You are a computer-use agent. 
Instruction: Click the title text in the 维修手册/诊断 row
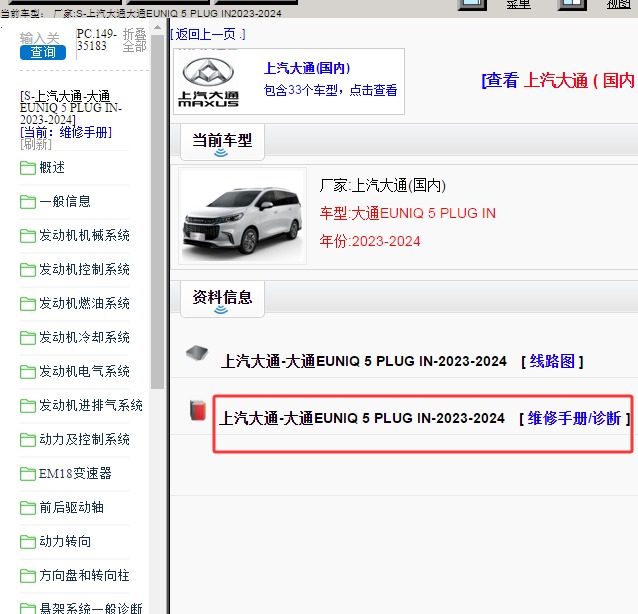[362, 418]
